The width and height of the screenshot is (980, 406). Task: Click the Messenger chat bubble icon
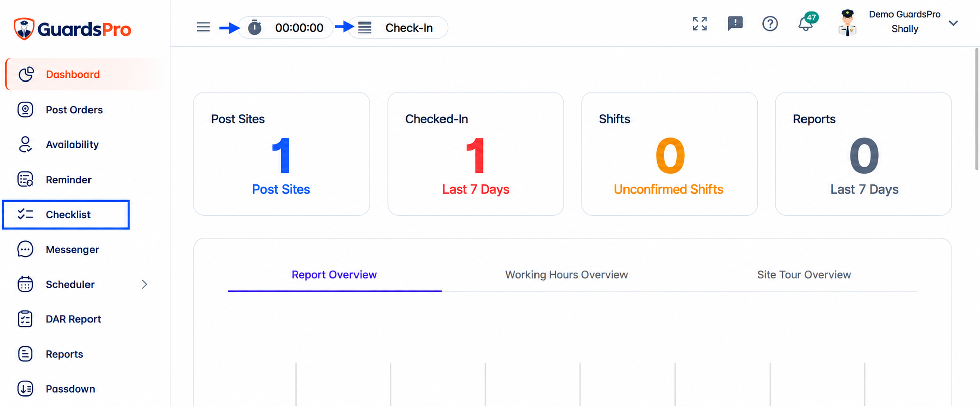(25, 249)
